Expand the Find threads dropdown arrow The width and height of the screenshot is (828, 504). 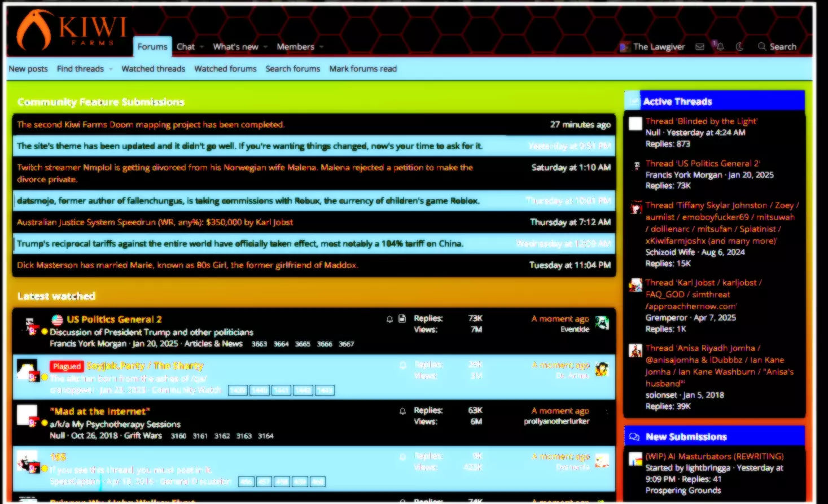(111, 69)
